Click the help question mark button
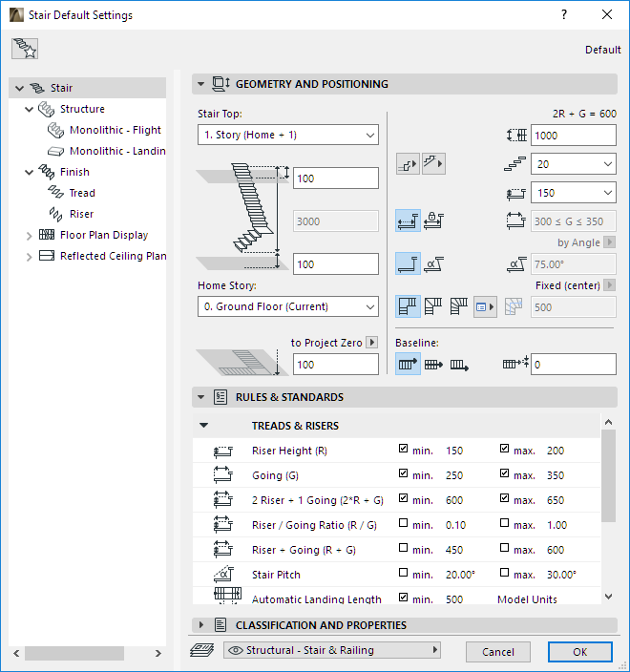 (x=564, y=15)
